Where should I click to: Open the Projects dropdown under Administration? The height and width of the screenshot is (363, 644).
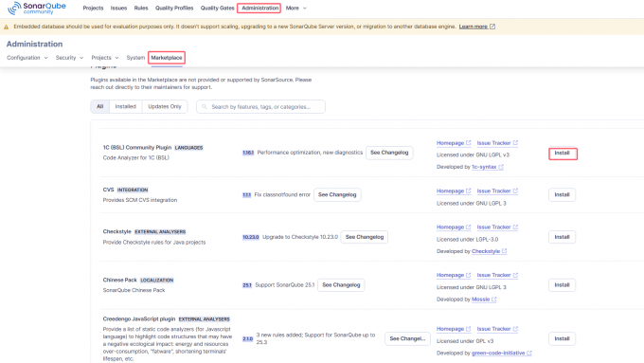coord(105,58)
